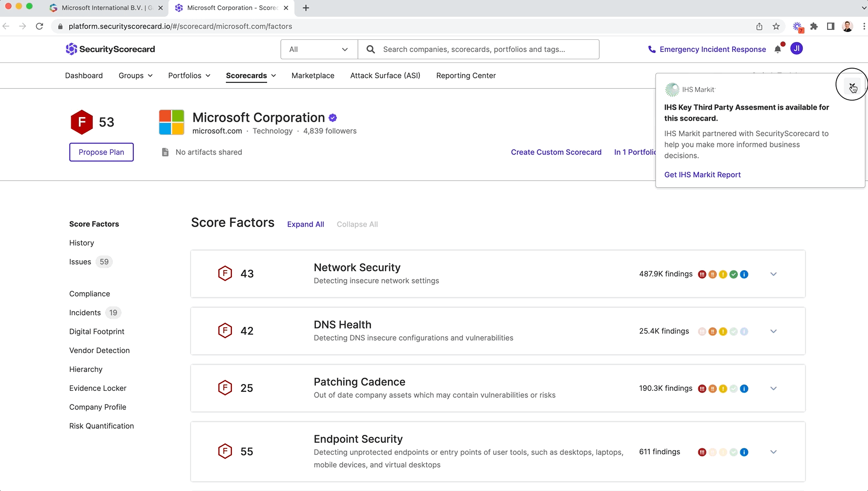Reload the browser page
The height and width of the screenshot is (491, 868).
pos(39,26)
